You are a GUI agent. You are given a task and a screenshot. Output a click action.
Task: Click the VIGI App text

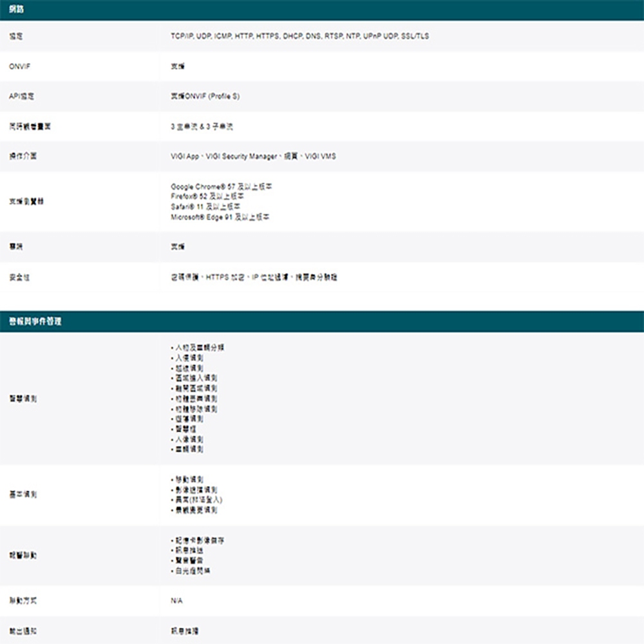pos(184,156)
